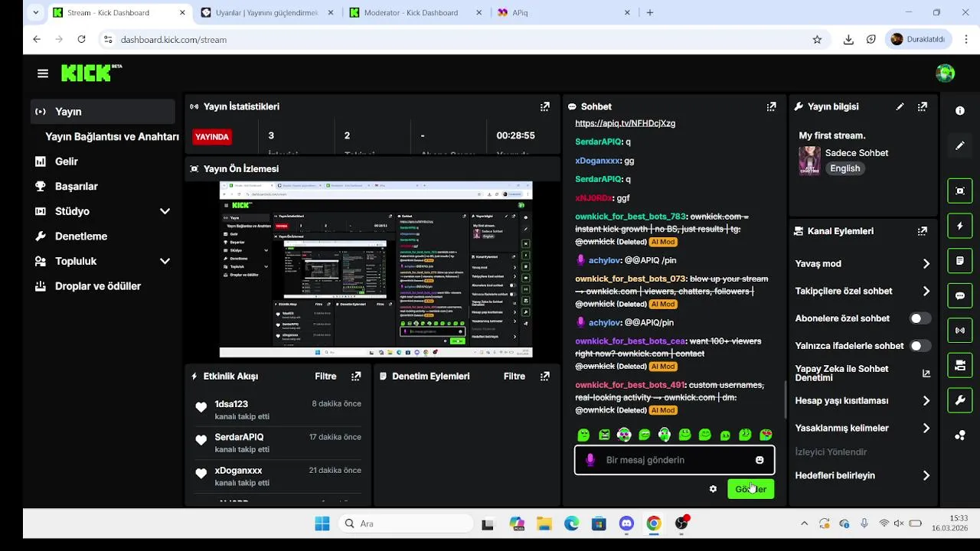Click the three-dots cluster icon in right rail
This screenshot has width=980, height=551.
pyautogui.click(x=960, y=435)
